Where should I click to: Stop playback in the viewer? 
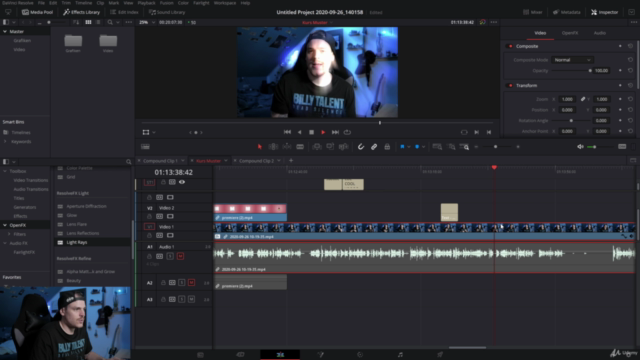click(311, 132)
